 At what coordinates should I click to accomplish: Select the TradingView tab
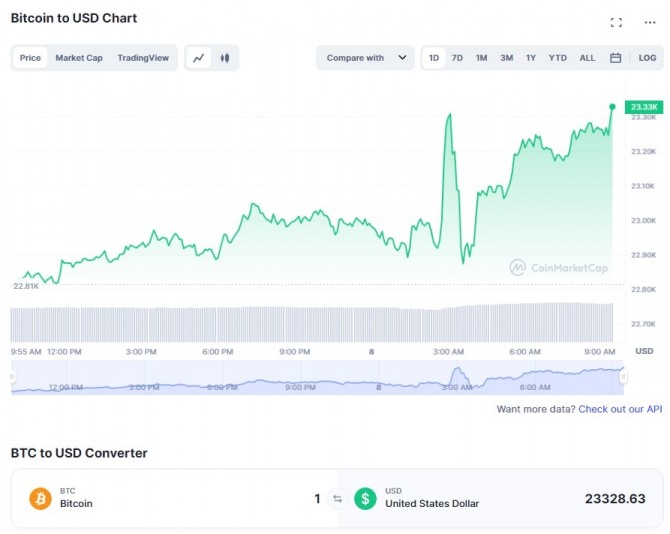[143, 58]
